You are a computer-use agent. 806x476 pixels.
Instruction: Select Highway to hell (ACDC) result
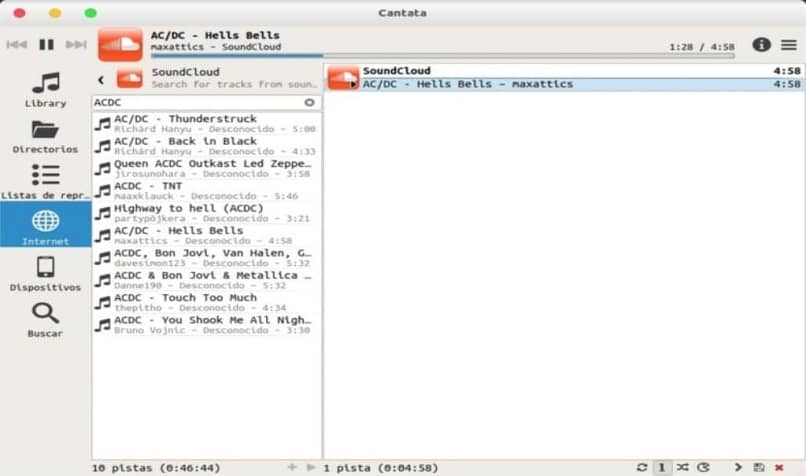coord(207,213)
